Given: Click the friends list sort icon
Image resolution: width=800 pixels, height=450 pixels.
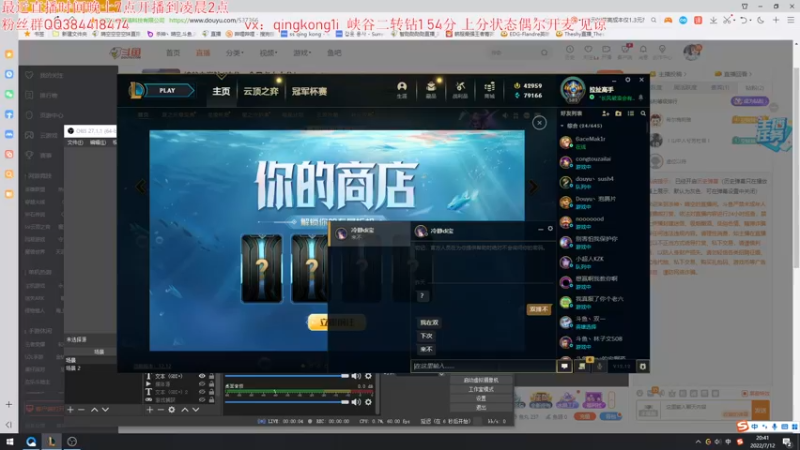Looking at the screenshot, I should click(x=631, y=113).
